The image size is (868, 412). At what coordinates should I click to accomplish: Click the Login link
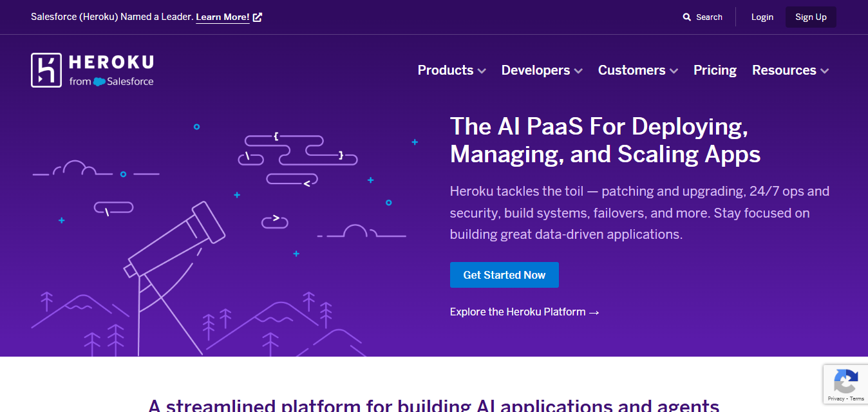[x=762, y=17]
